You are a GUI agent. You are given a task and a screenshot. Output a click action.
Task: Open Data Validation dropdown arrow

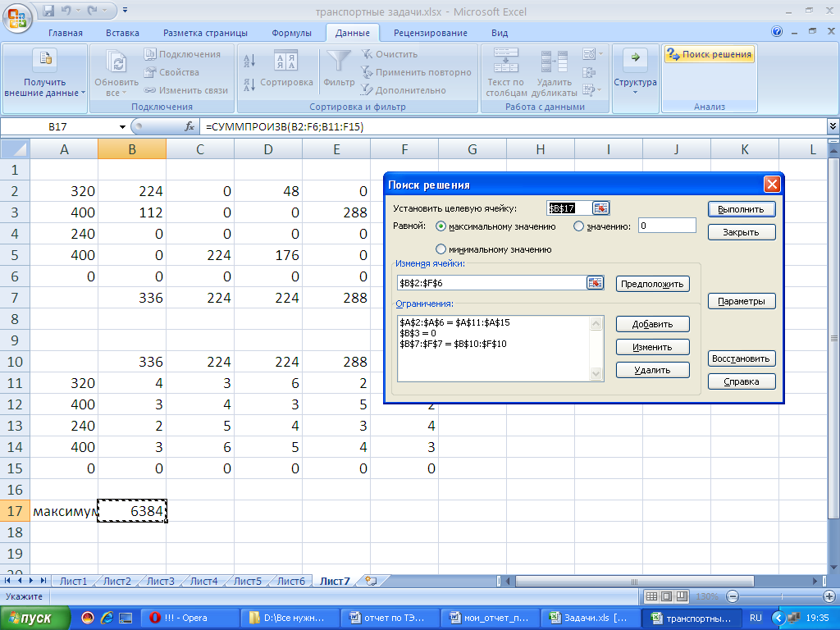(600, 53)
